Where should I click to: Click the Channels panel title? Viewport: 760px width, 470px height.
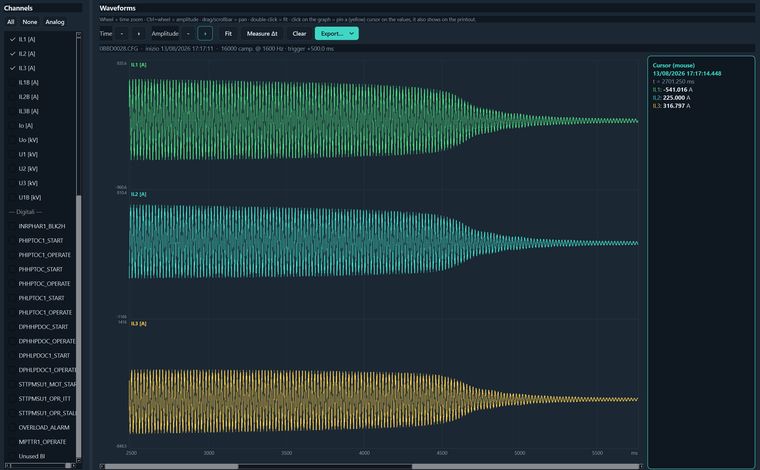pos(18,8)
